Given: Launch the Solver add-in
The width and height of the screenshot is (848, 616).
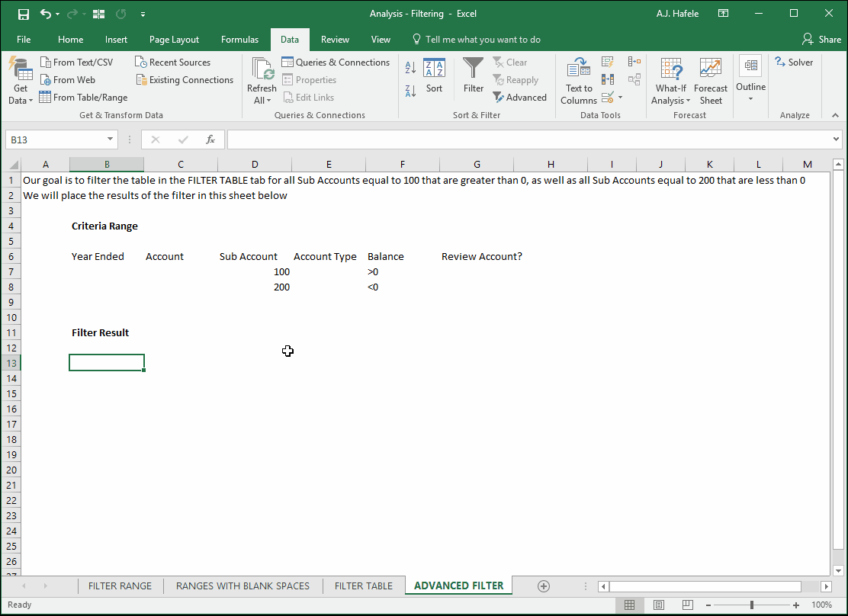Looking at the screenshot, I should coord(793,63).
